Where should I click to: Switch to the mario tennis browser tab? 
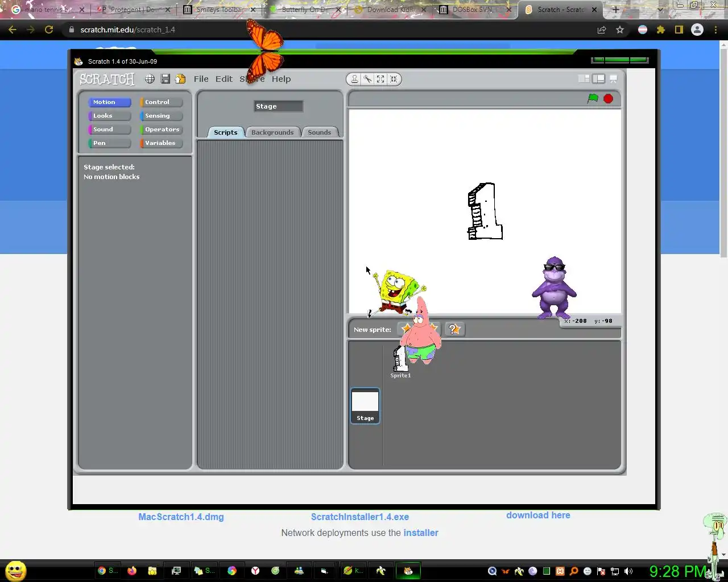click(48, 10)
